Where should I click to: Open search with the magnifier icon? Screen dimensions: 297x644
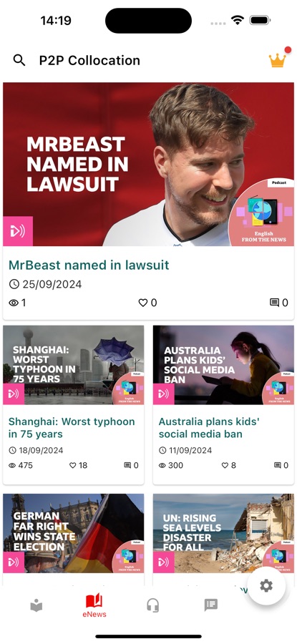tap(19, 60)
